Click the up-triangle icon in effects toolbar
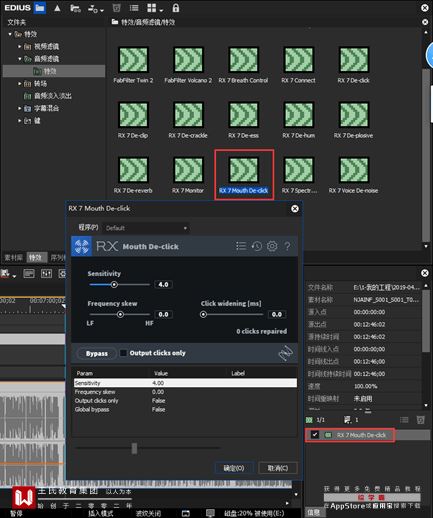Screen dimensions: 433x518 coord(57,8)
